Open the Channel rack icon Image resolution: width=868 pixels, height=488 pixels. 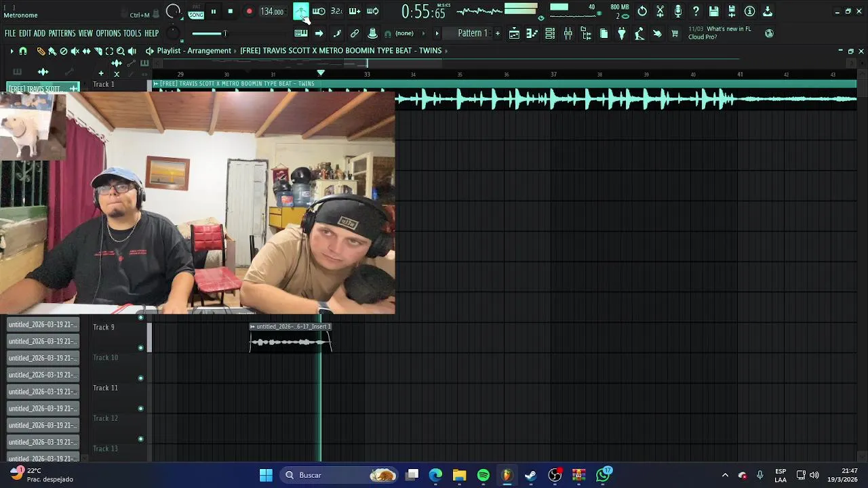click(550, 33)
